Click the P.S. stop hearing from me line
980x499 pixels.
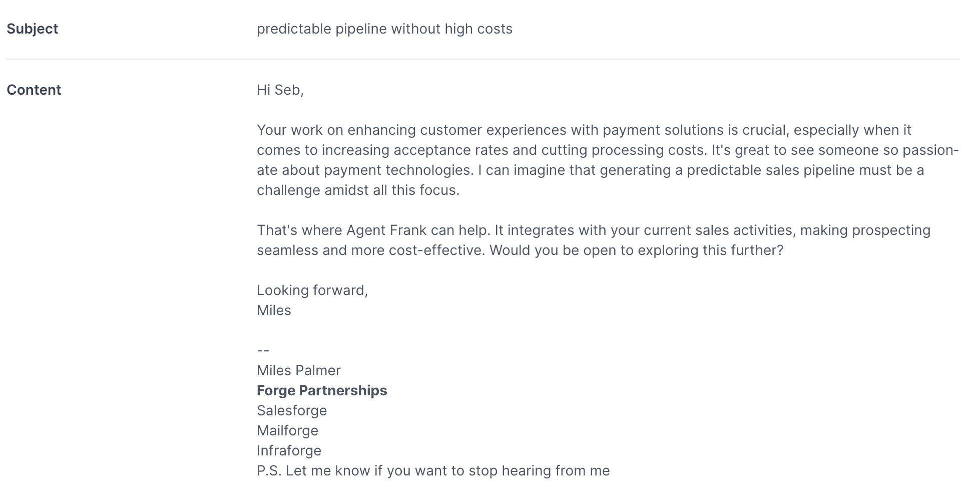(x=433, y=471)
